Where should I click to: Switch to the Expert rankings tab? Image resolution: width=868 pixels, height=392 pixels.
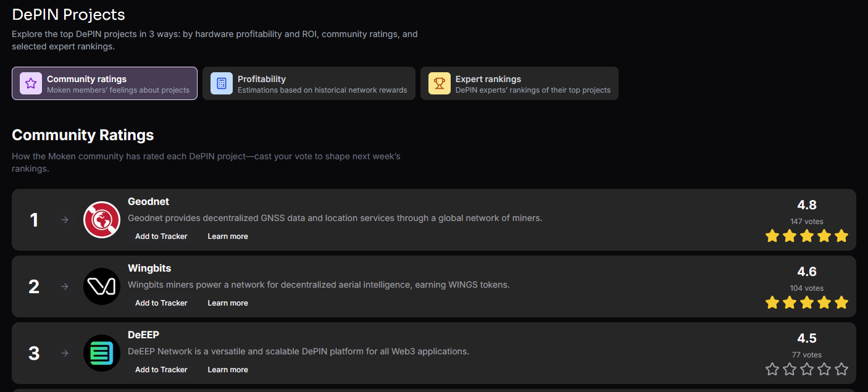520,83
